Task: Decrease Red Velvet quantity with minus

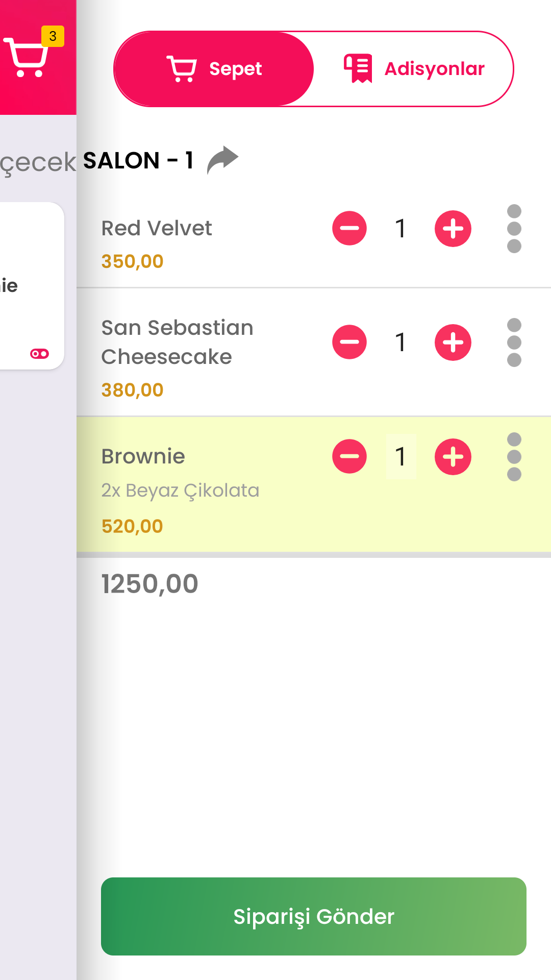Action: coord(349,228)
